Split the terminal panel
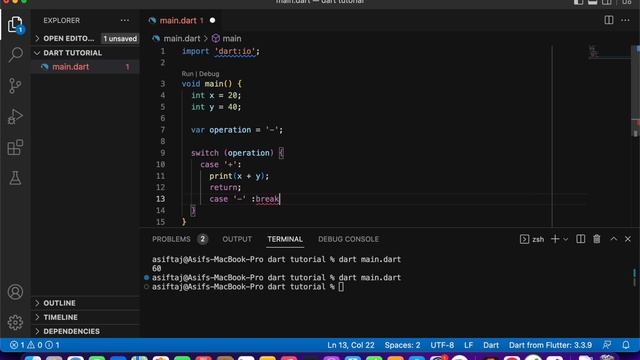640x360 pixels. point(580,239)
